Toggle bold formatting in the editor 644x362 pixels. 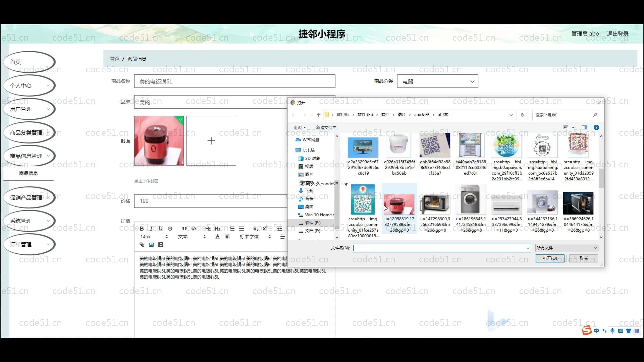click(142, 229)
